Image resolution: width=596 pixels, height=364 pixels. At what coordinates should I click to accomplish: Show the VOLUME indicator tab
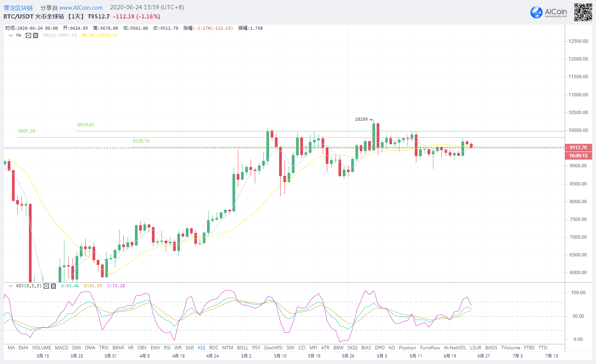click(42, 348)
